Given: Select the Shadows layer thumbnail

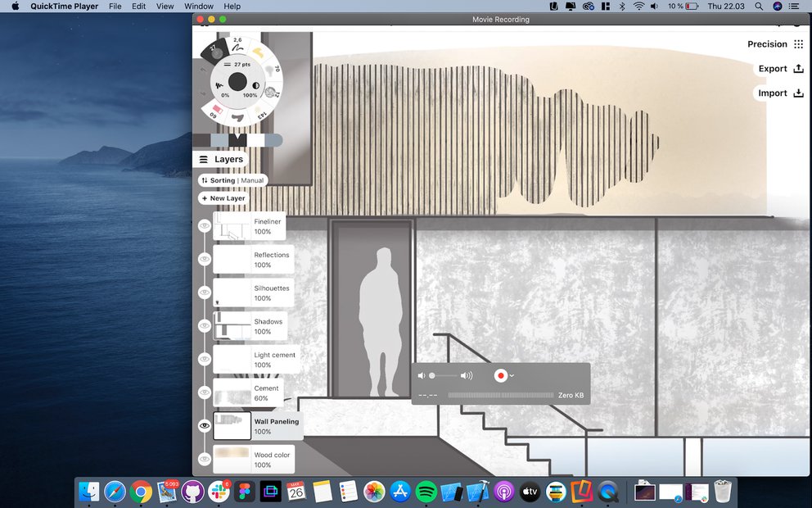Looking at the screenshot, I should click(x=232, y=326).
